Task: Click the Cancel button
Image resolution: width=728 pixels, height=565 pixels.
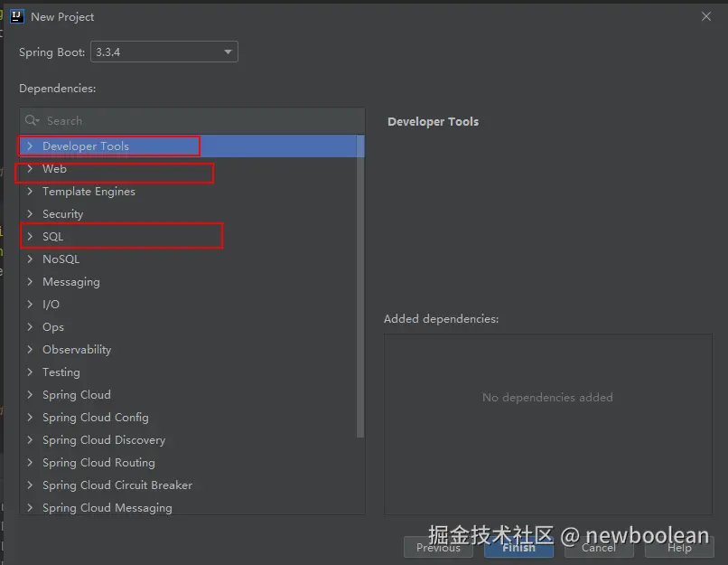Action: [x=599, y=547]
